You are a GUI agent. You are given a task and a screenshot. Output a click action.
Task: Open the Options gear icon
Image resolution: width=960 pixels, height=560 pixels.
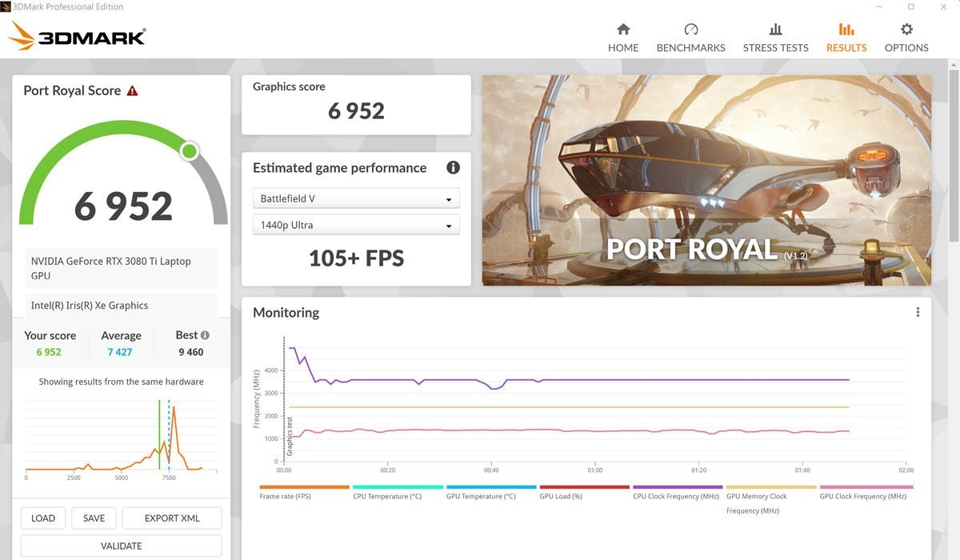click(906, 29)
